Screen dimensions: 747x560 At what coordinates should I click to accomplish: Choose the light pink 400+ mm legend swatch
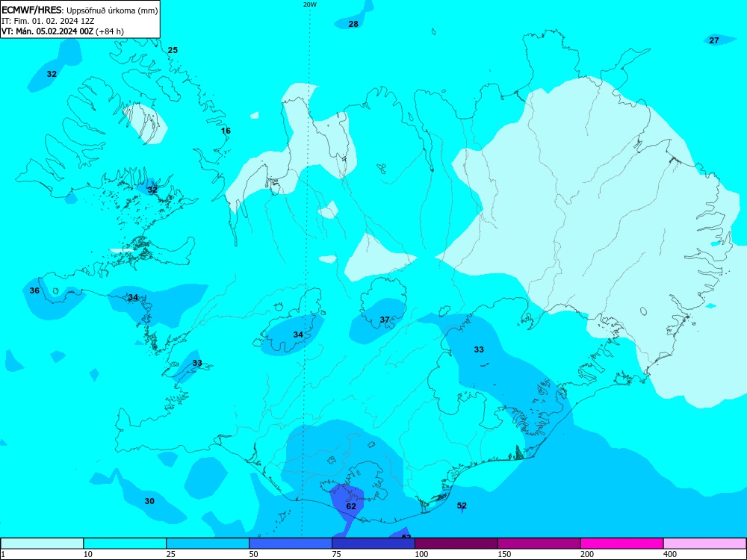coord(705,544)
